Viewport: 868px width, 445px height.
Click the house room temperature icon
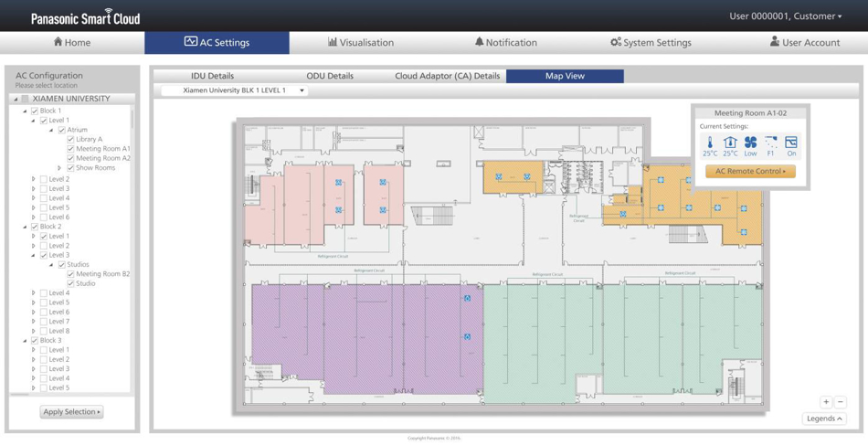click(730, 143)
